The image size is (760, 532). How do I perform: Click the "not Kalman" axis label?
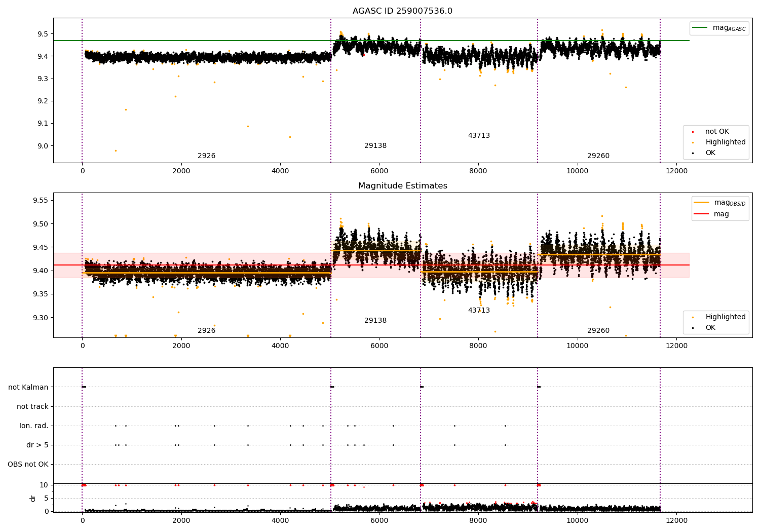28,387
